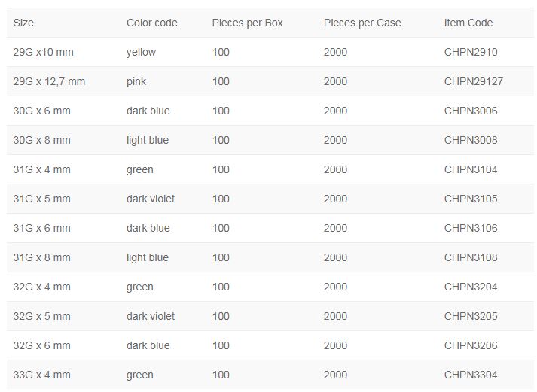Click the Pieces per Box header

tap(248, 23)
